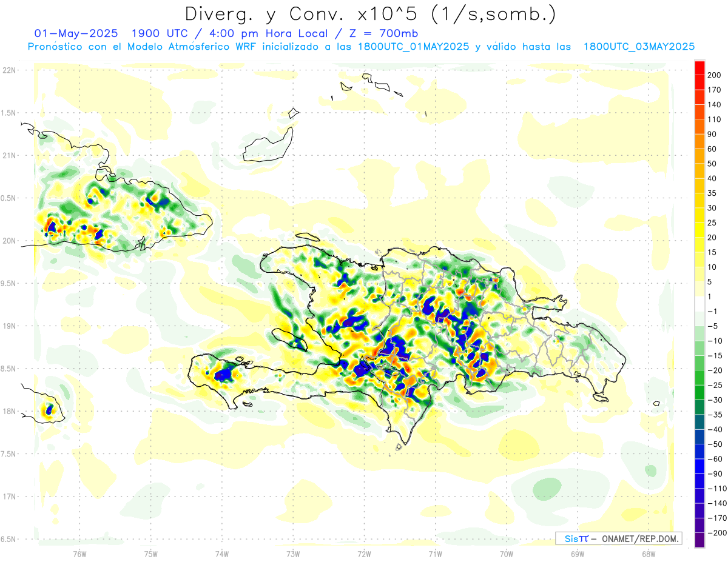Screen dimensions: 728x562
Task: Click the positive 60 colorbar label
Action: [712, 149]
